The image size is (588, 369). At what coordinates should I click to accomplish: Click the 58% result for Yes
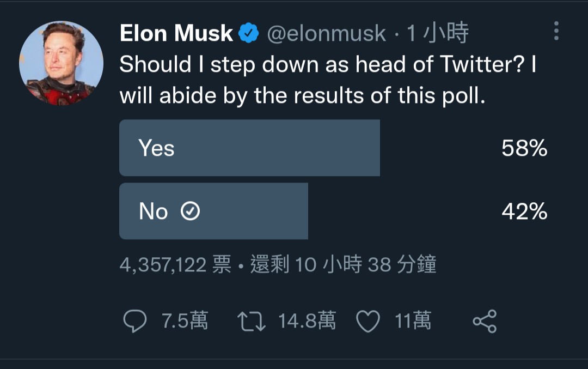tap(524, 148)
